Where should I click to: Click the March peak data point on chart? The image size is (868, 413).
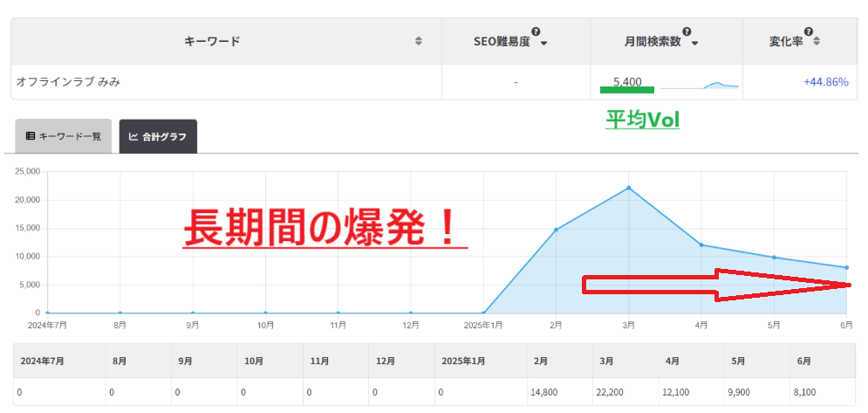[x=628, y=188]
